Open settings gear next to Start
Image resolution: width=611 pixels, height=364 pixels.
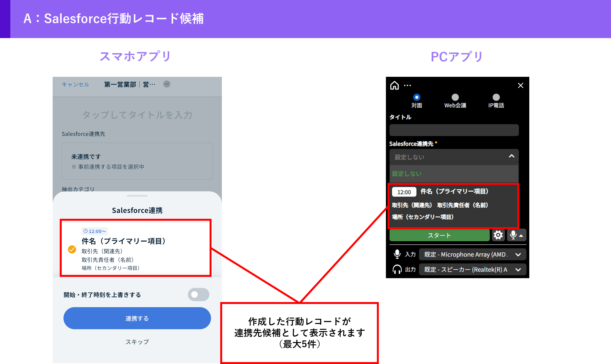pyautogui.click(x=498, y=235)
